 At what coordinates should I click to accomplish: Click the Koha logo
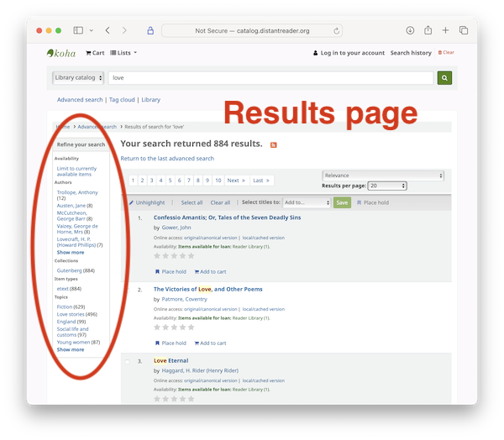(62, 53)
